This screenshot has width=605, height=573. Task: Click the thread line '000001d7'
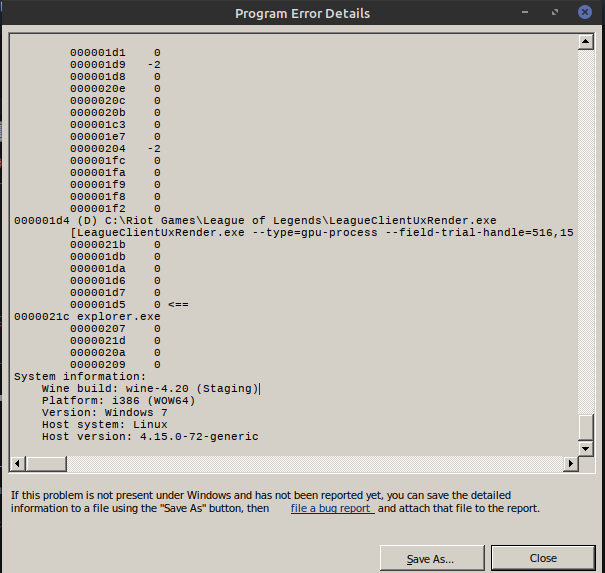click(x=115, y=293)
